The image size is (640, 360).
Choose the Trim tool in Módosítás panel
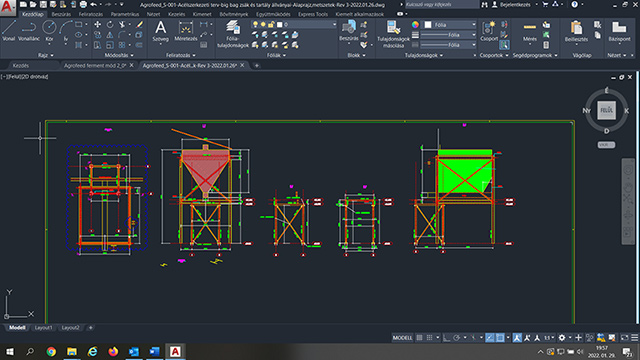tap(122, 24)
